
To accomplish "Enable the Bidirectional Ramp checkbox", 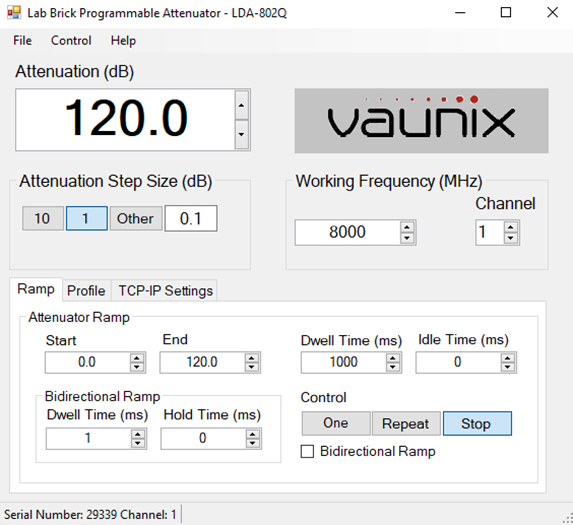I will [x=307, y=452].
